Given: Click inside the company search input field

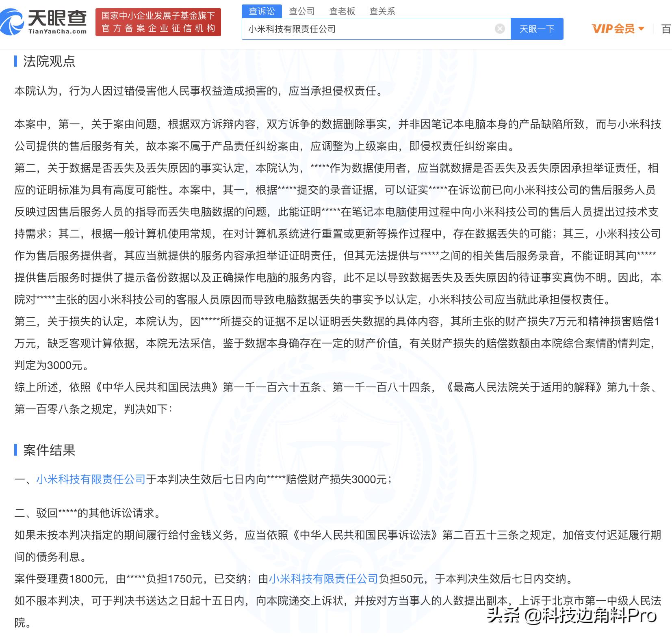Looking at the screenshot, I should 366,28.
